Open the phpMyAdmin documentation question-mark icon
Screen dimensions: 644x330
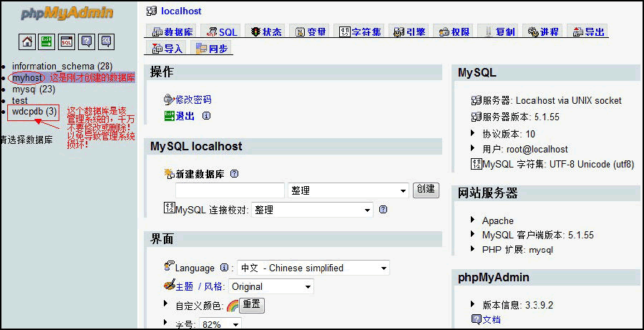click(x=87, y=42)
